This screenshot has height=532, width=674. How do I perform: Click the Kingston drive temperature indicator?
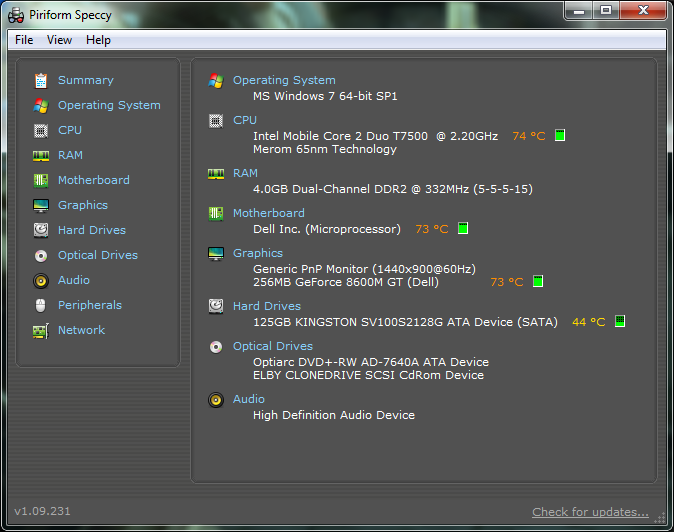[620, 321]
